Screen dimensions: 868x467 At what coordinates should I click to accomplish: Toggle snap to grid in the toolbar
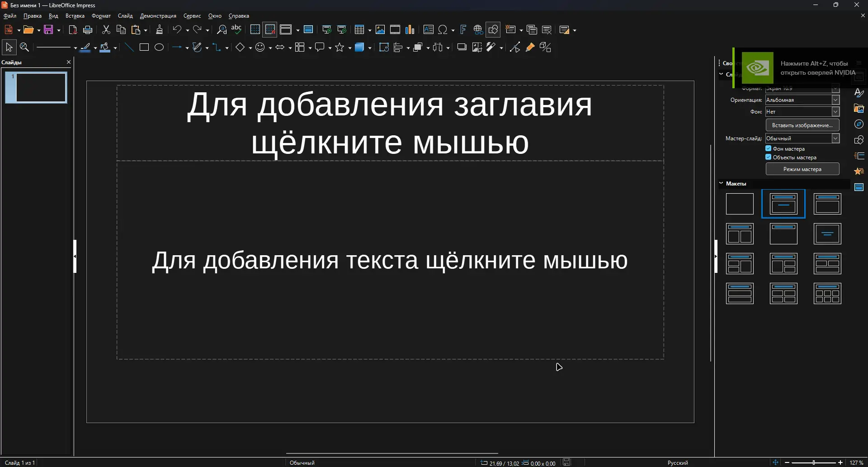point(270,29)
